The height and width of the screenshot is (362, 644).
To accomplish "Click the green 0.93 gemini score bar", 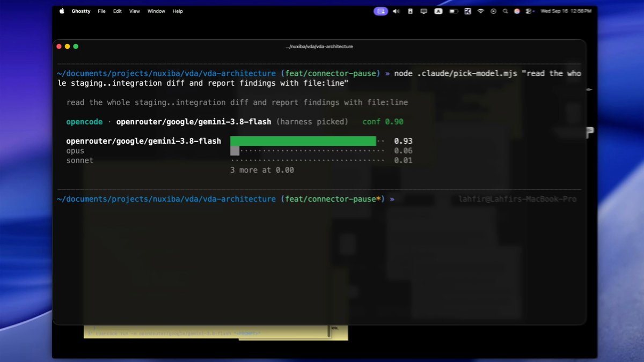I will 303,141.
